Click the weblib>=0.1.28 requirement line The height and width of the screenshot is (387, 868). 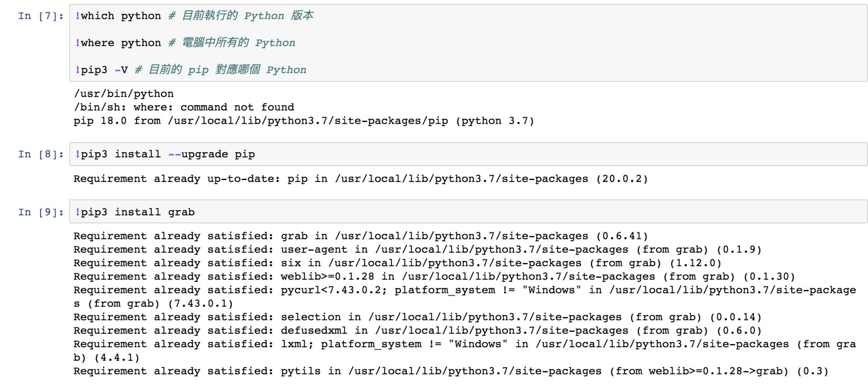(434, 277)
